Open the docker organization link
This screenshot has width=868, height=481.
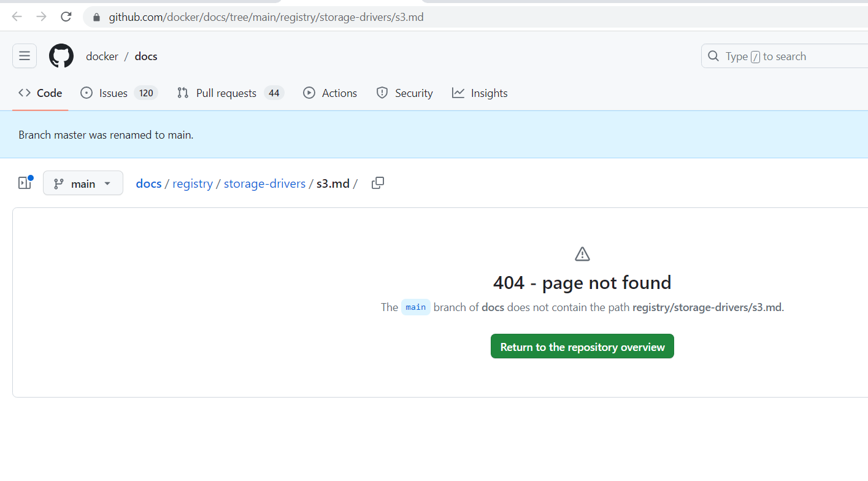[x=102, y=56]
